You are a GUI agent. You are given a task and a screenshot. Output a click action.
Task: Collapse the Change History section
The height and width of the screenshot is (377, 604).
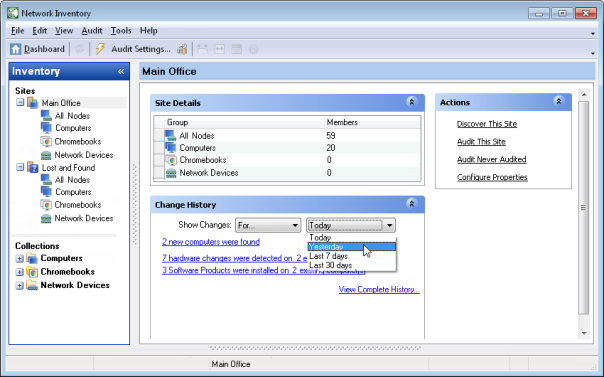411,204
